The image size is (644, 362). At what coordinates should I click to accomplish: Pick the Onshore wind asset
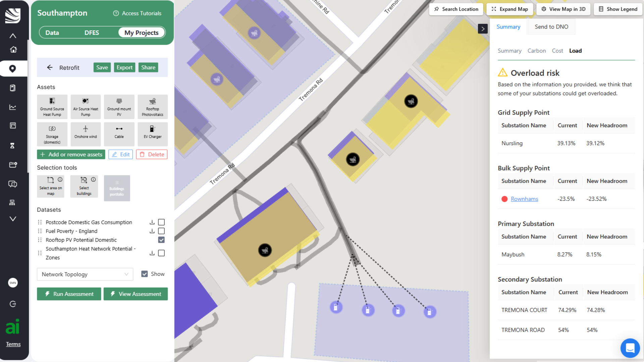(86, 134)
